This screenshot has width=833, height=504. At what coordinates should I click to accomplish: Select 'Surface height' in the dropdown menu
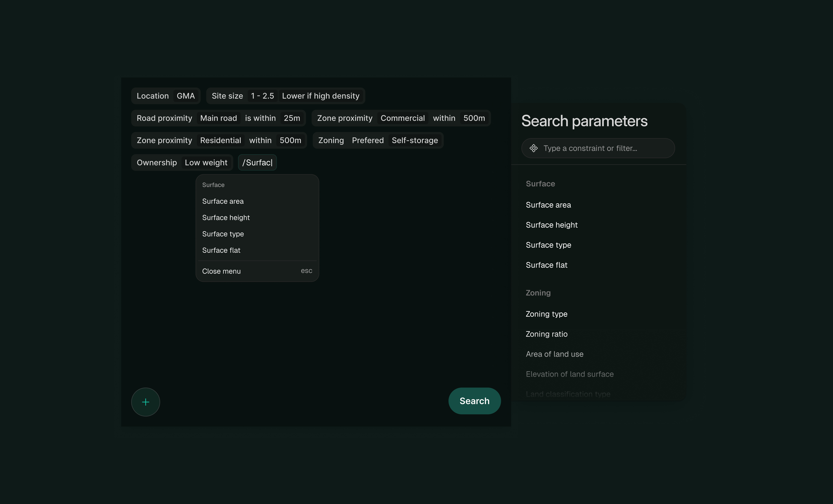coord(257,218)
